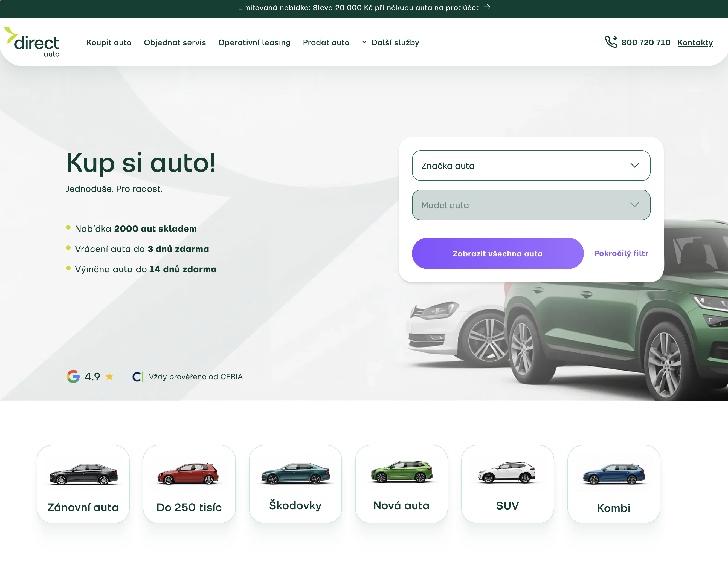Expand the 'Model auta' selector

tap(531, 205)
